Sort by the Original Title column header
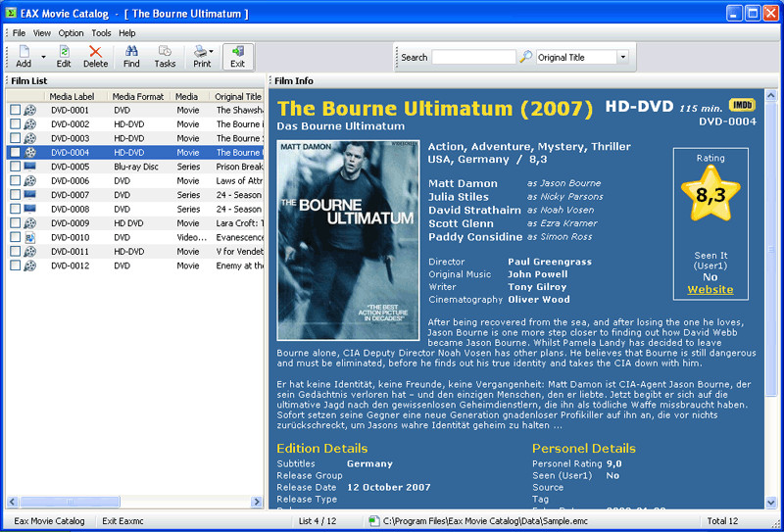This screenshot has height=532, width=784. click(237, 96)
